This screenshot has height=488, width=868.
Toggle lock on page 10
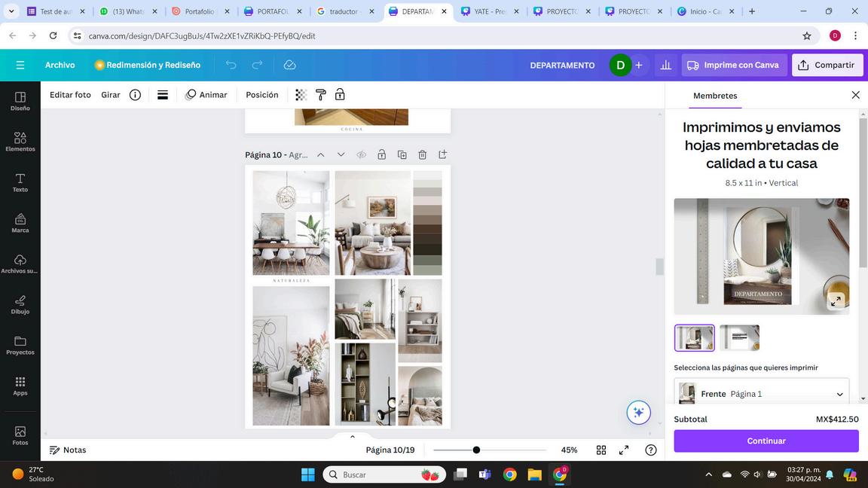[381, 155]
